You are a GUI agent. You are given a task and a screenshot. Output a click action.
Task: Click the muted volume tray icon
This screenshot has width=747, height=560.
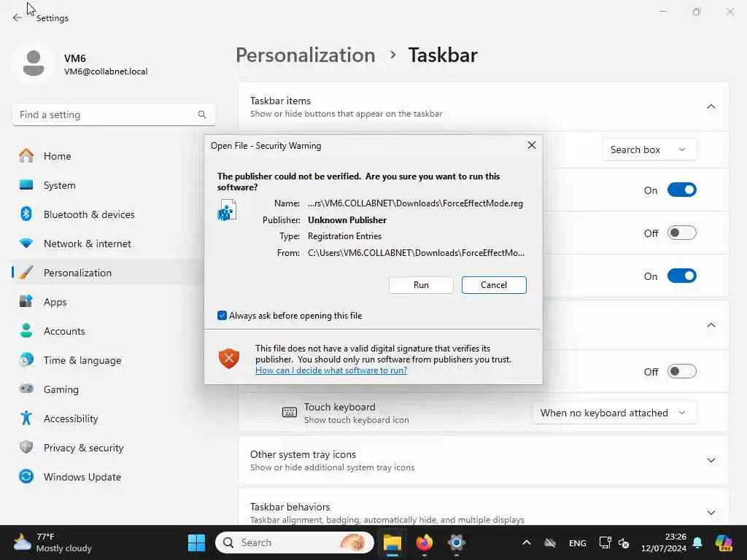click(624, 542)
